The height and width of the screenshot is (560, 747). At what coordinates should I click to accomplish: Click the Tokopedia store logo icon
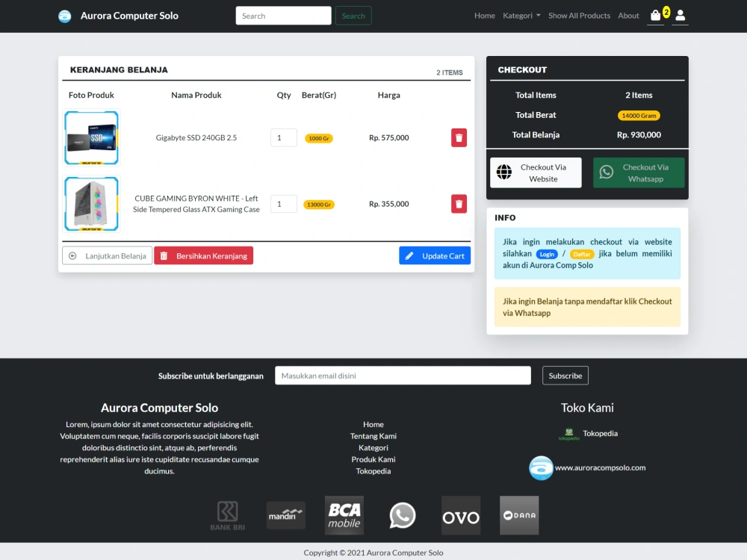tap(568, 434)
